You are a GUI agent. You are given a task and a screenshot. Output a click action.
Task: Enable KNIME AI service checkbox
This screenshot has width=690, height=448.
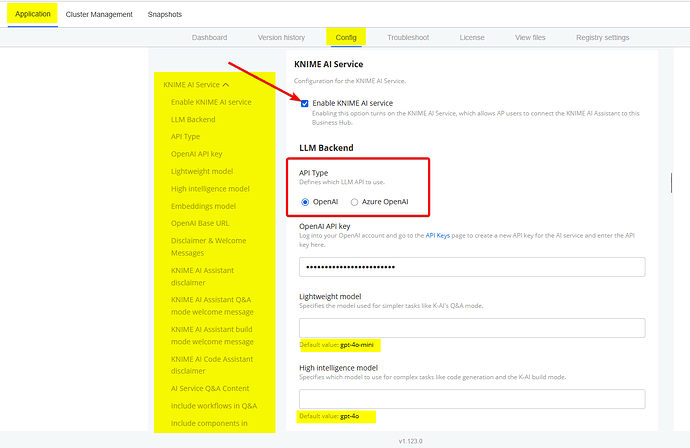(x=305, y=103)
